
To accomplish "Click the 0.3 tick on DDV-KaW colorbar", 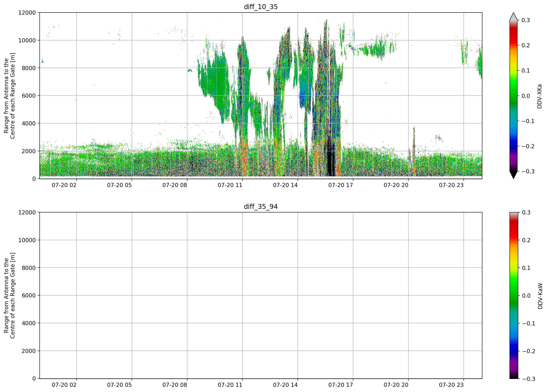I will [x=526, y=212].
